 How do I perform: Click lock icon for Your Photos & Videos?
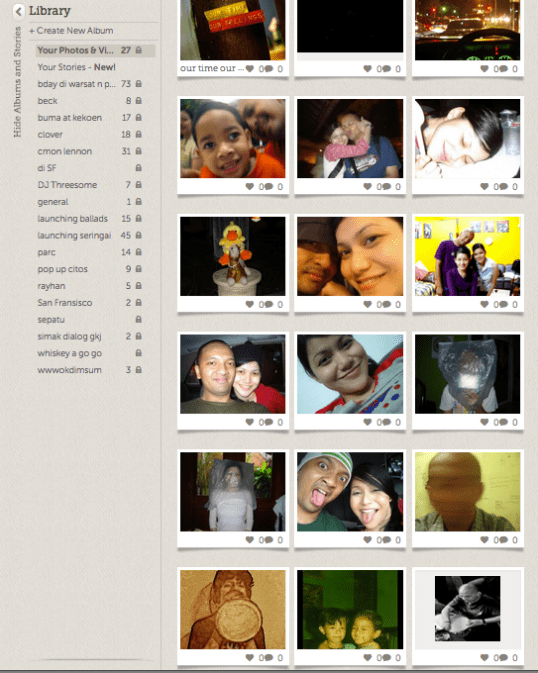(139, 50)
